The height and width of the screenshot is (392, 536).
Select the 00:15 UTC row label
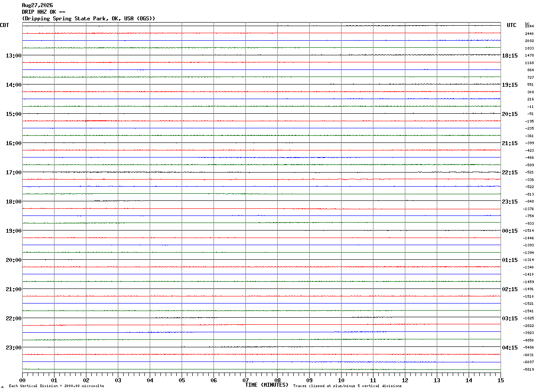(x=509, y=231)
